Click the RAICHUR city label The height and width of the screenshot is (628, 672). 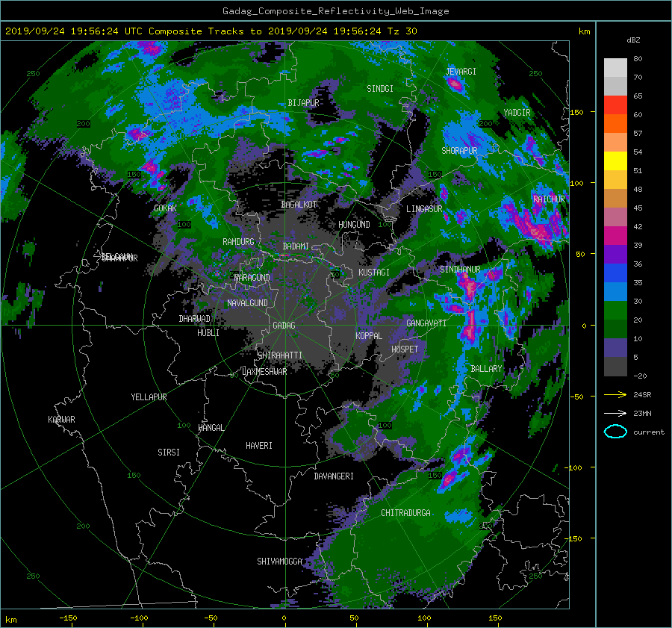click(x=549, y=199)
